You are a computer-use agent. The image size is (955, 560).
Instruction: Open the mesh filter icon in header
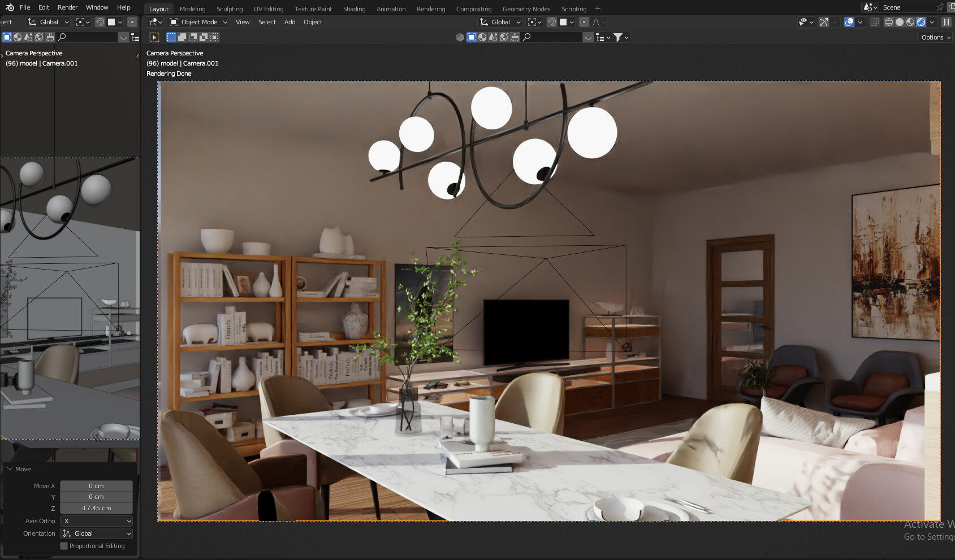(x=619, y=37)
